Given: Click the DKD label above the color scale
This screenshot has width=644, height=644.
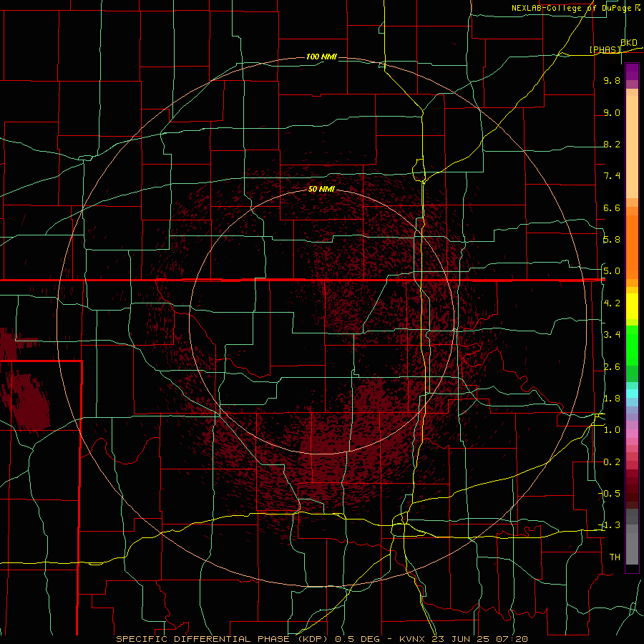Looking at the screenshot, I should 629,43.
